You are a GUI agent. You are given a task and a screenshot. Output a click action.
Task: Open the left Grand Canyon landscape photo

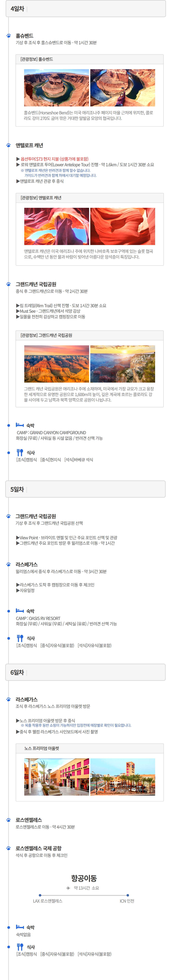click(x=56, y=364)
